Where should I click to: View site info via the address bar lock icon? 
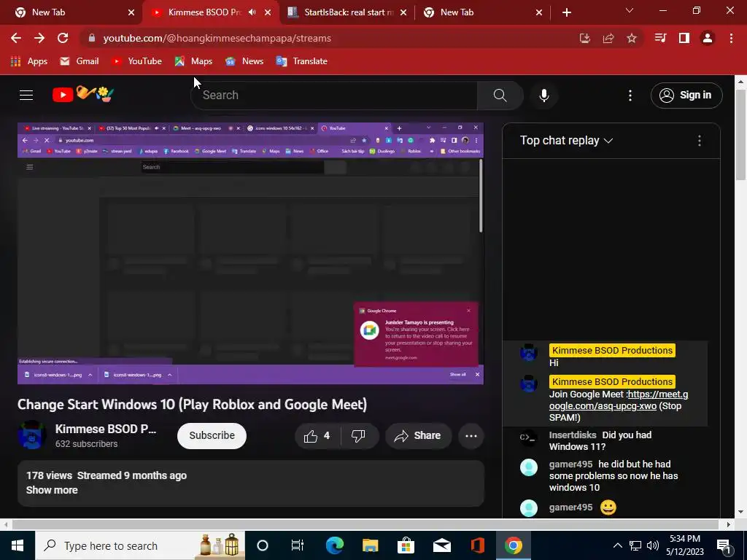click(x=92, y=38)
